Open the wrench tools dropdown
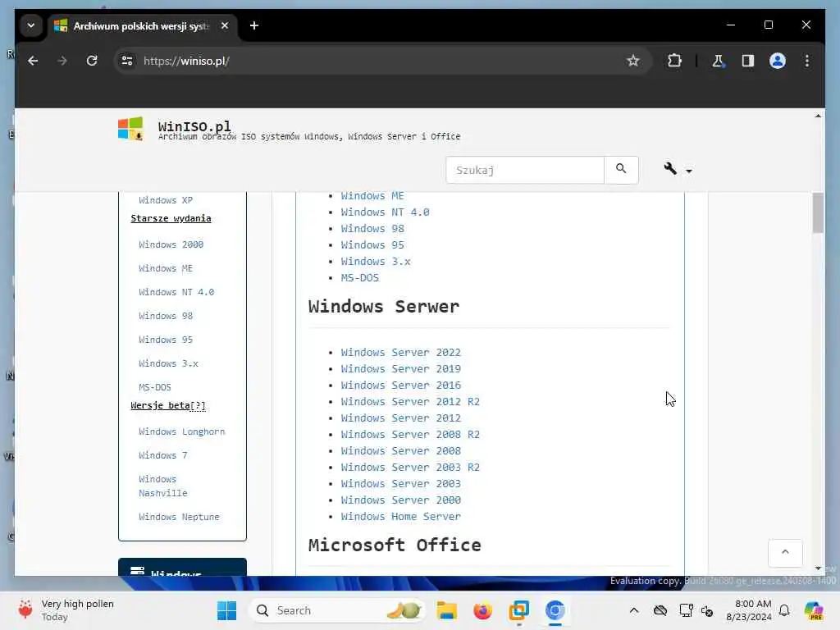The height and width of the screenshot is (630, 840). pos(677,169)
